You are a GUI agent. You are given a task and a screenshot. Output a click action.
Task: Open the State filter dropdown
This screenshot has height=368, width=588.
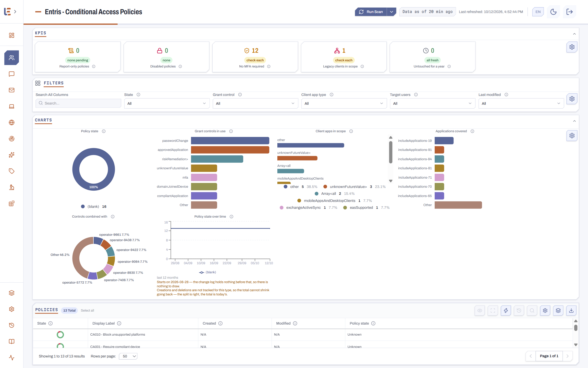[167, 104]
